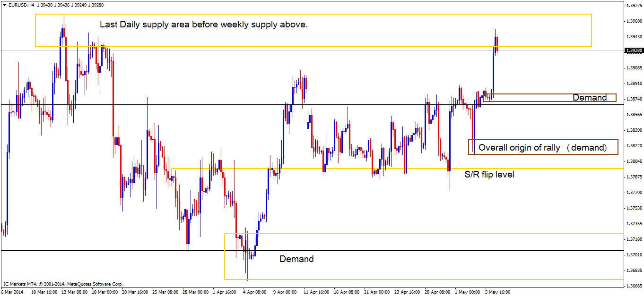The height and width of the screenshot is (296, 644).
Task: Click the 1.37010 price axis label
Action: 634,255
